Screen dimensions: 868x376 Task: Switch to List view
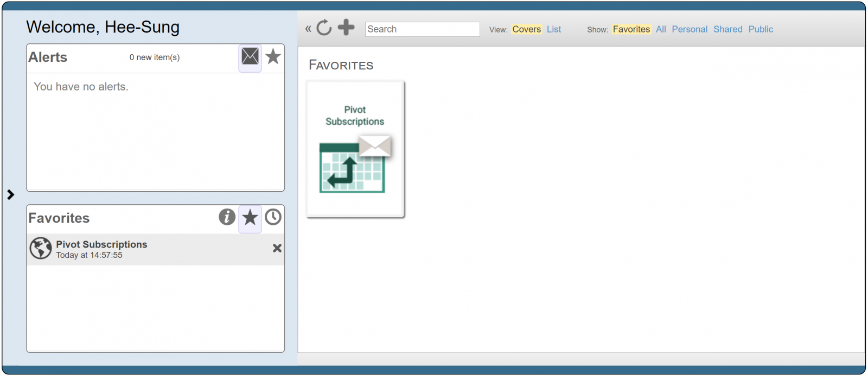click(554, 29)
